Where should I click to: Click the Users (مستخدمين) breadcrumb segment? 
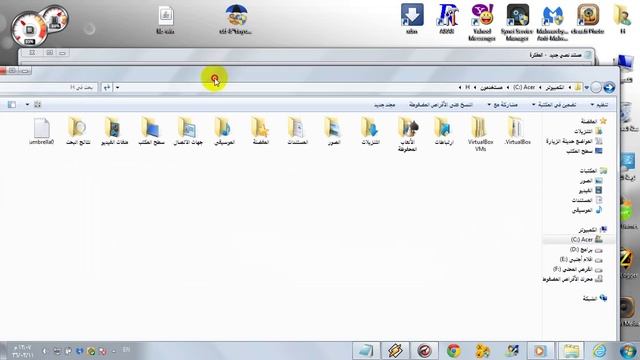click(491, 87)
